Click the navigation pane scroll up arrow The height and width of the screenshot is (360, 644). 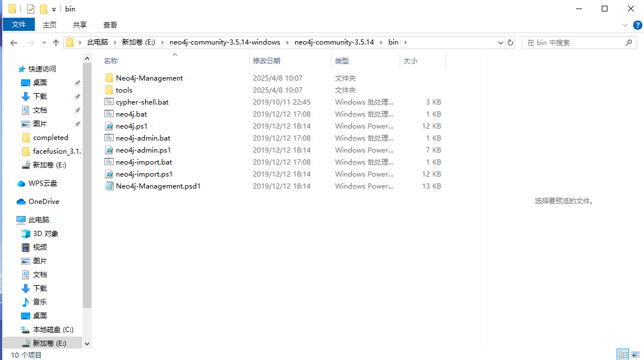[x=87, y=59]
